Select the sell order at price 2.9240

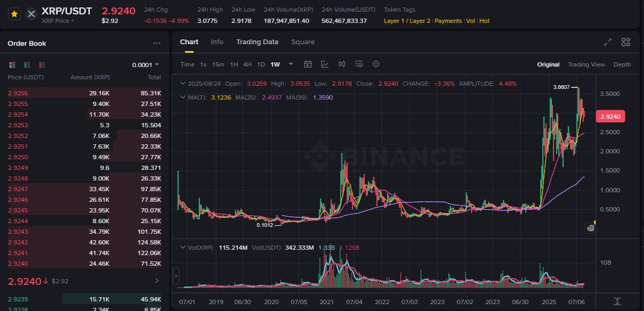84,264
